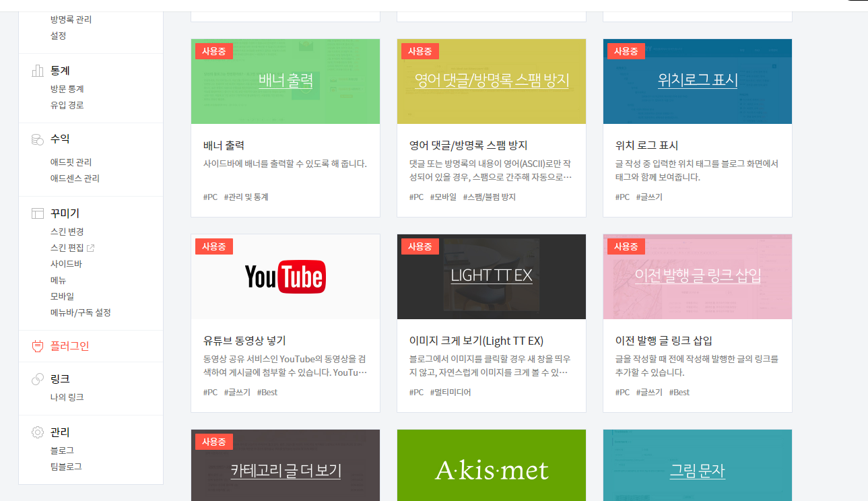Click 사용중 badge on 카테고리 글 더 보기 card
Viewport: 868px width, 501px height.
[x=214, y=442]
